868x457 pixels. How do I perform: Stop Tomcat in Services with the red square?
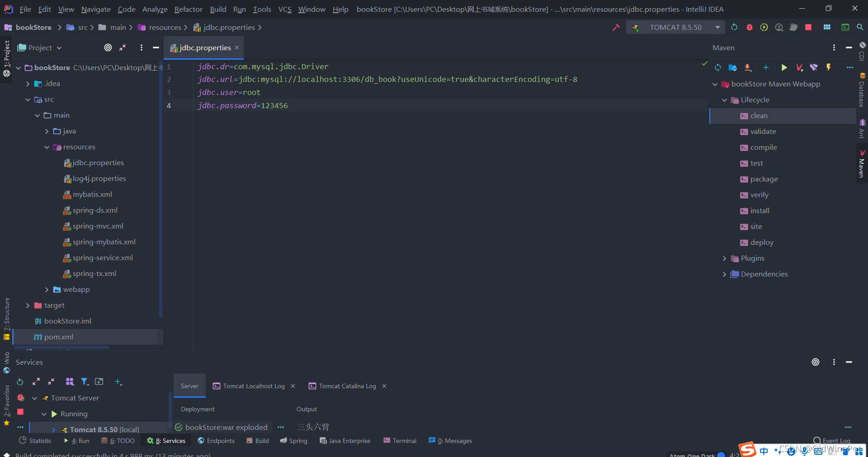click(20, 412)
